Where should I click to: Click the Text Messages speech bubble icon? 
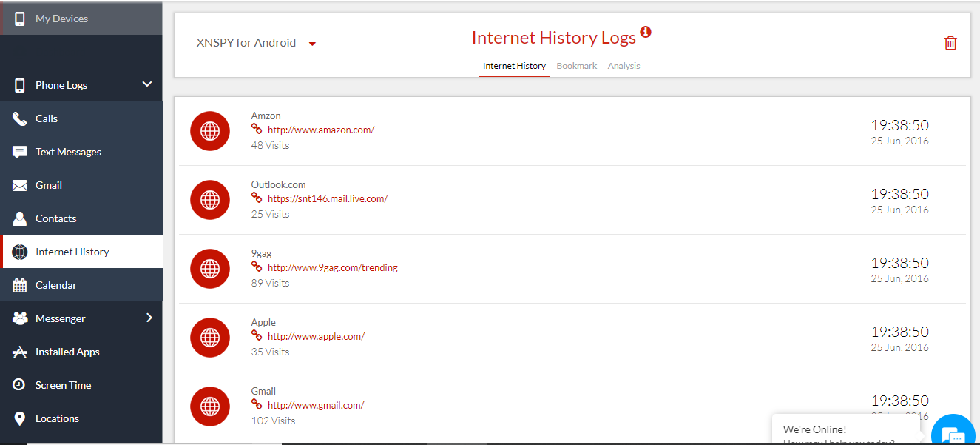click(20, 152)
